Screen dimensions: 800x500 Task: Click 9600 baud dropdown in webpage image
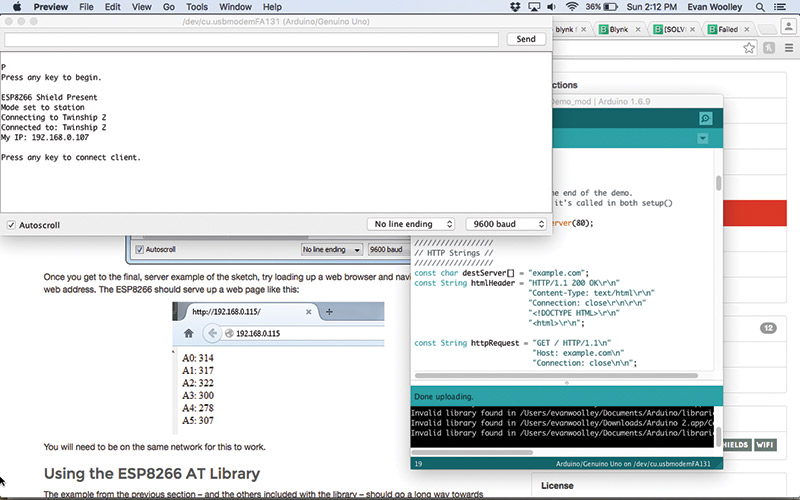click(388, 249)
